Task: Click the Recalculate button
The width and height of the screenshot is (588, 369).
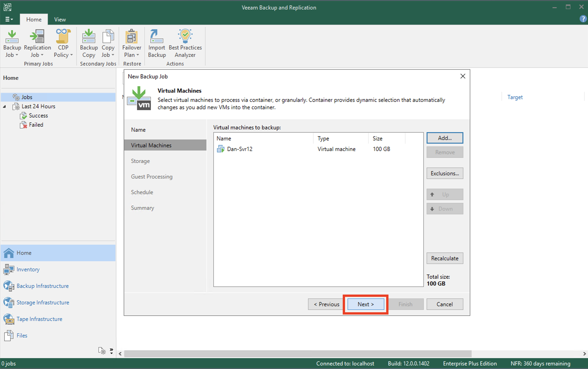Action: pos(445,258)
